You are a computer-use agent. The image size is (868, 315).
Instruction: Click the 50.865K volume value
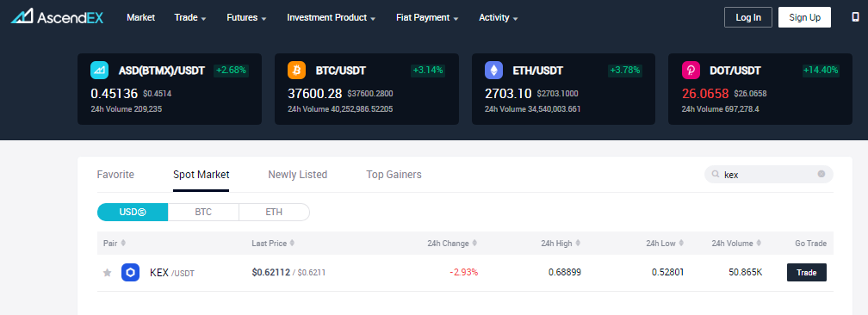[746, 272]
